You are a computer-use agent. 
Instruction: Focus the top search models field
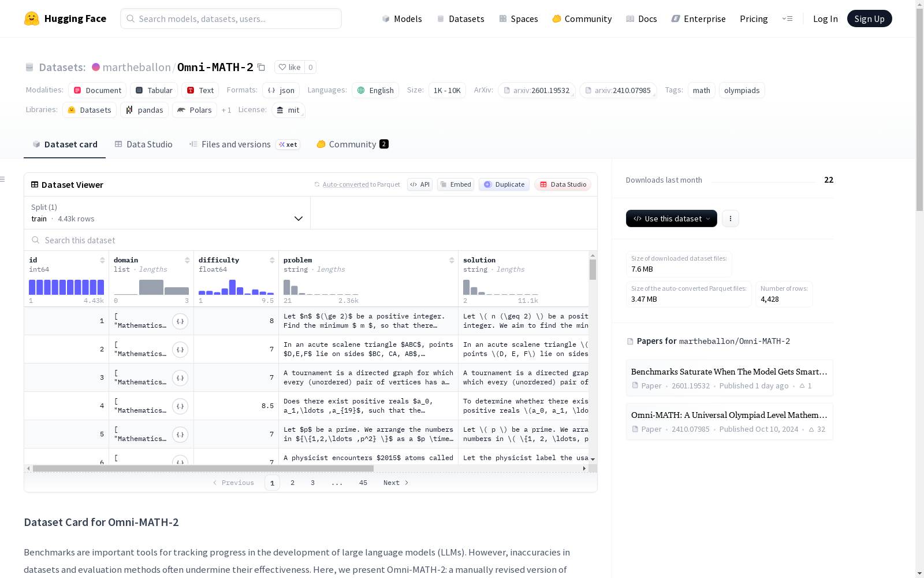coord(231,18)
